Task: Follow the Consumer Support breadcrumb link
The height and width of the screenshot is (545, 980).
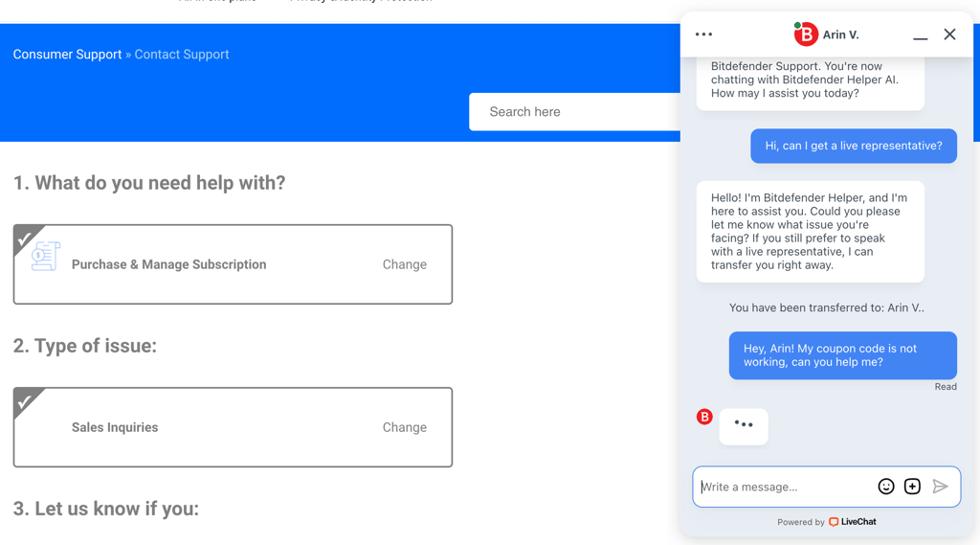Action: (68, 55)
